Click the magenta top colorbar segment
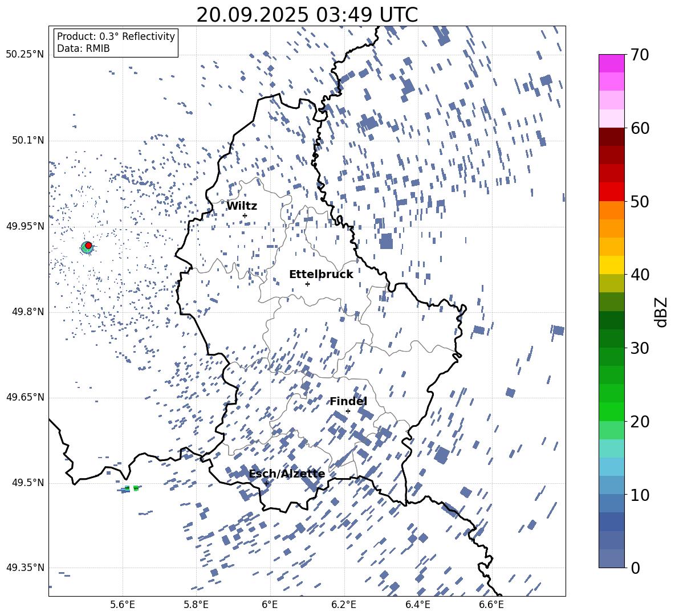Viewport: 675px width, 616px height. pyautogui.click(x=612, y=64)
